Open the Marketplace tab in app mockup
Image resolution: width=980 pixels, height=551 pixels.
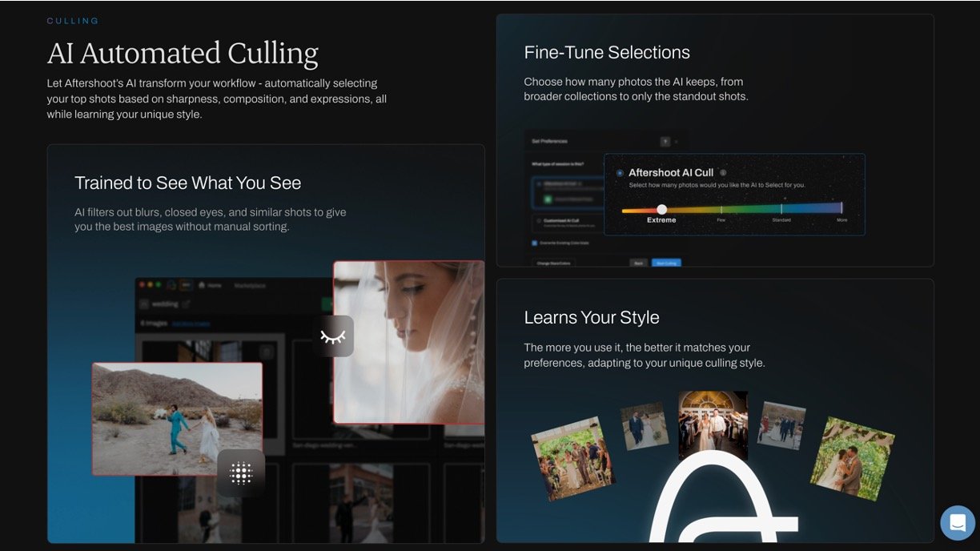pos(251,286)
